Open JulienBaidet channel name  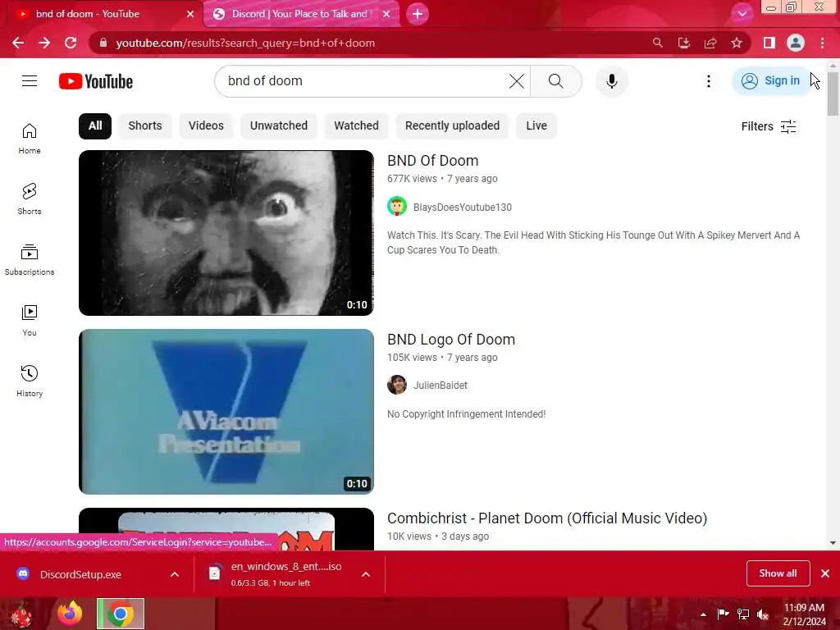coord(441,386)
